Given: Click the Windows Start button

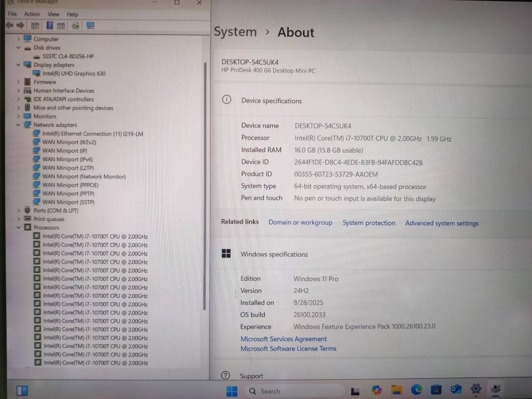Looking at the screenshot, I should [x=232, y=391].
